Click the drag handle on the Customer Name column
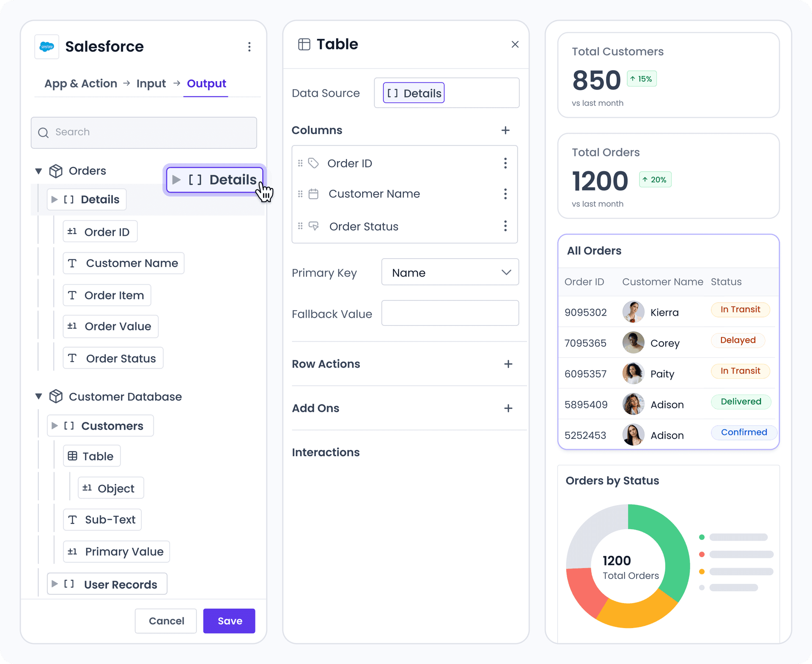Screen dimensions: 812x664 click(300, 194)
